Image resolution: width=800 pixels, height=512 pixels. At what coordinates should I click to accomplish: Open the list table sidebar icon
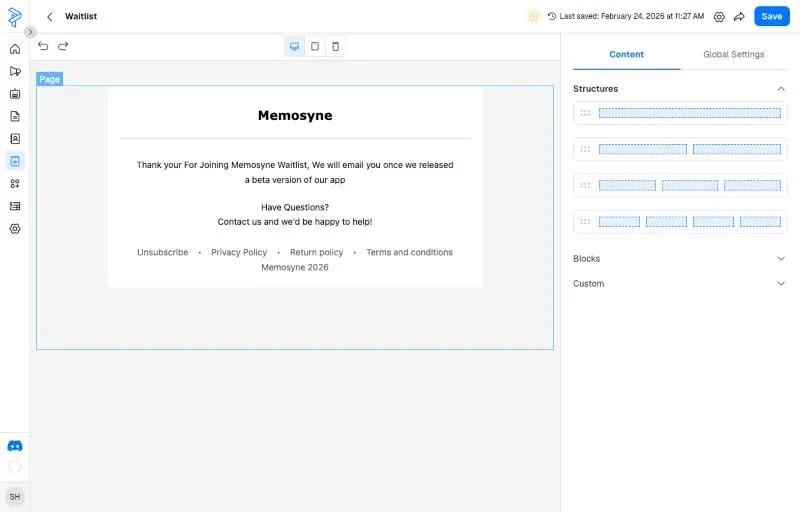15,206
